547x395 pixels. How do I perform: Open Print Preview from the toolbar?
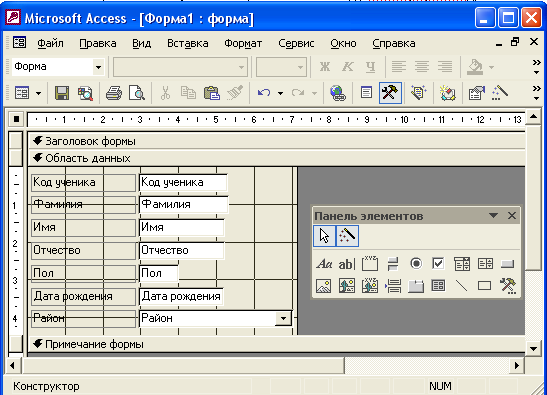click(x=137, y=93)
